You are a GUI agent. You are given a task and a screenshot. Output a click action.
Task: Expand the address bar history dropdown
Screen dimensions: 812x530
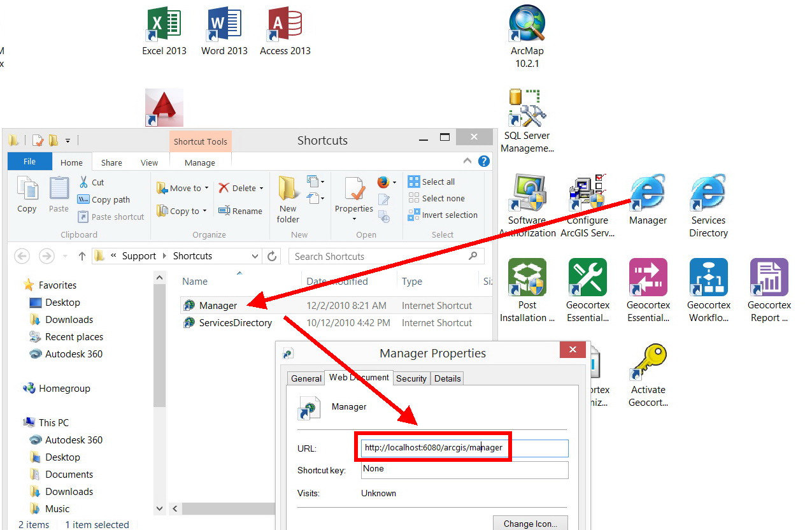[255, 256]
